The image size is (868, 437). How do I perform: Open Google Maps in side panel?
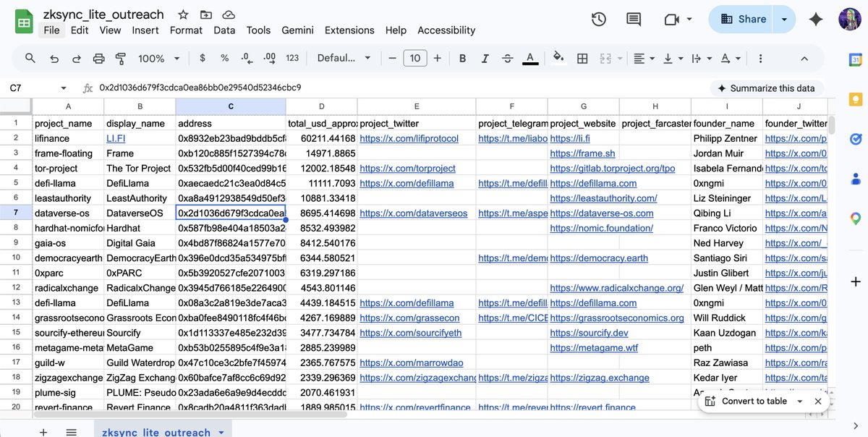pyautogui.click(x=855, y=218)
